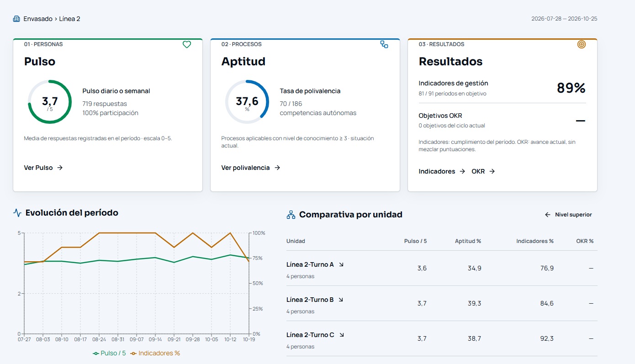Click the target icon on Resultados card
Screen dimensions: 635x364
582,44
